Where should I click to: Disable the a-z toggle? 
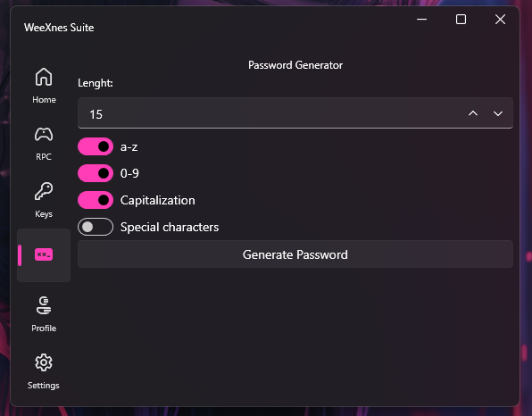click(96, 146)
